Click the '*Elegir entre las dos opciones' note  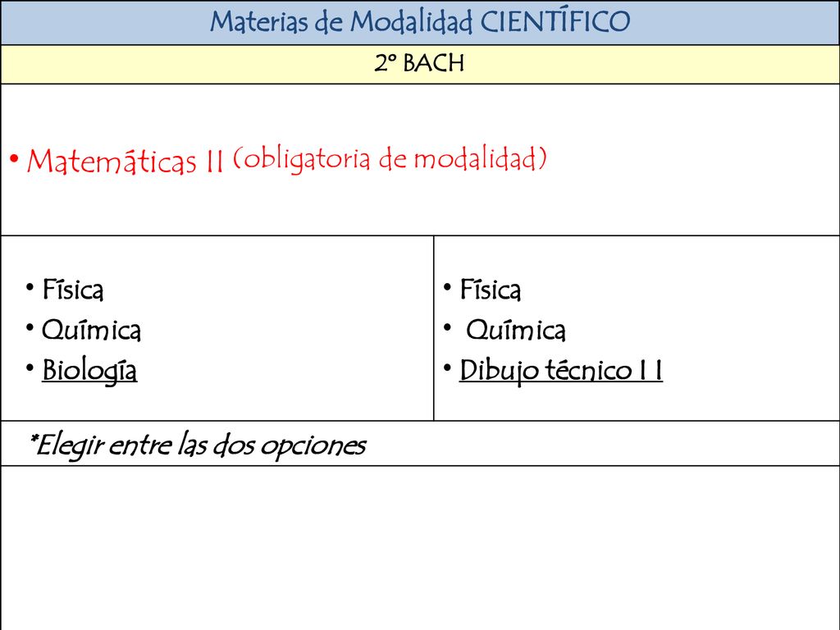pos(197,445)
